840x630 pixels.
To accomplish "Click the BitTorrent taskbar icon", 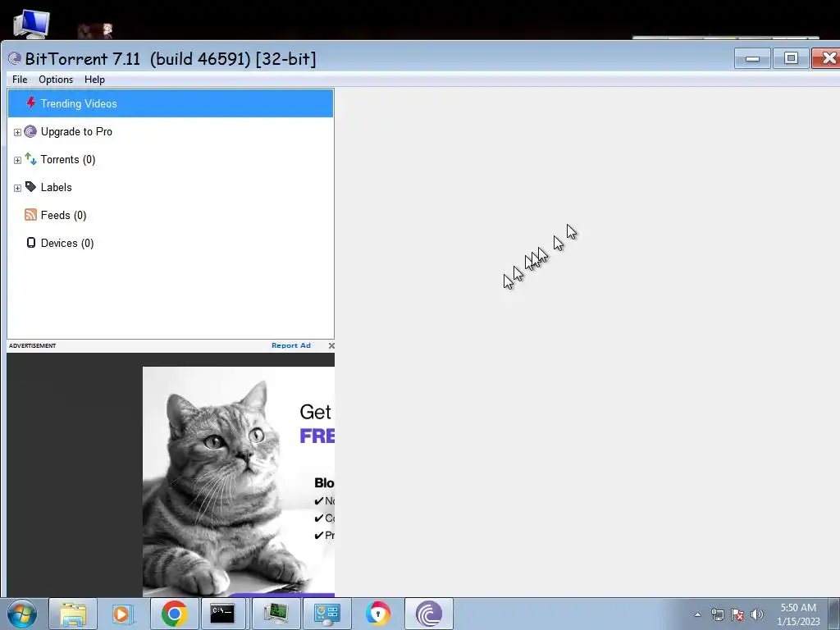I will (x=428, y=614).
